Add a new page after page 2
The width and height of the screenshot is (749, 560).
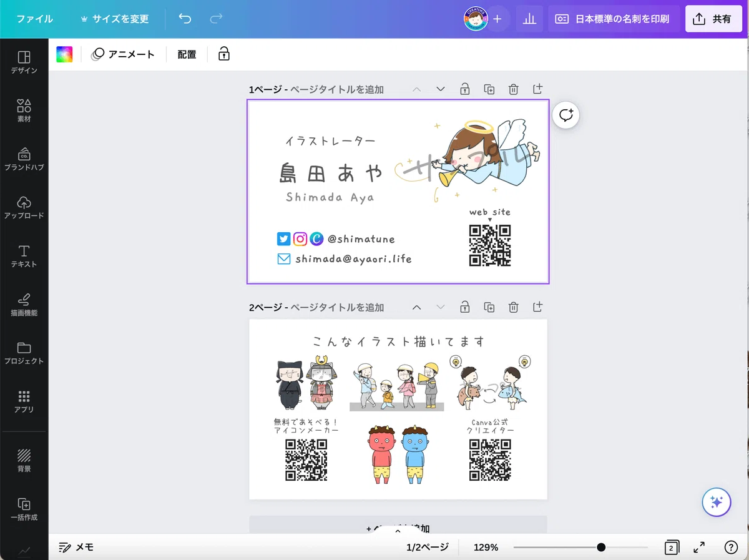(x=537, y=307)
